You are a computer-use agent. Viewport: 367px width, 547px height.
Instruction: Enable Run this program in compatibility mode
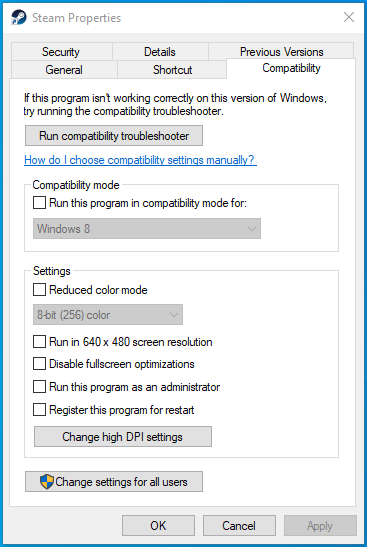point(39,203)
